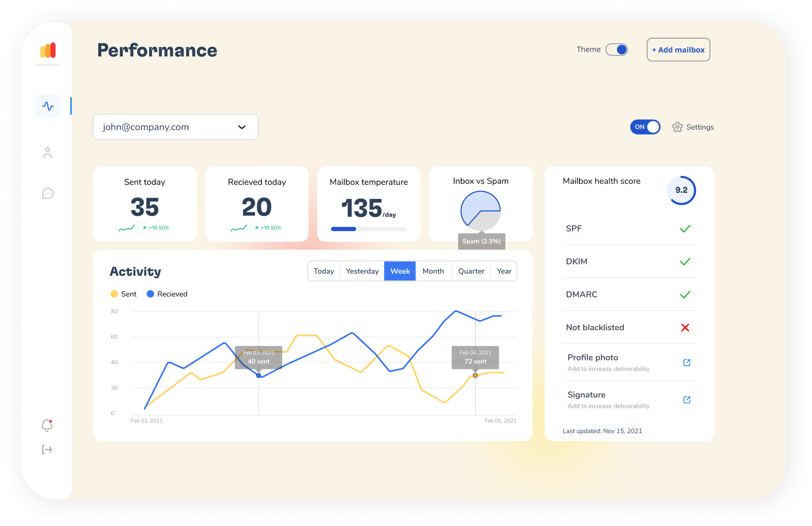Click the Mailbox temperature progress bar
The height and width of the screenshot is (526, 812).
pyautogui.click(x=368, y=229)
